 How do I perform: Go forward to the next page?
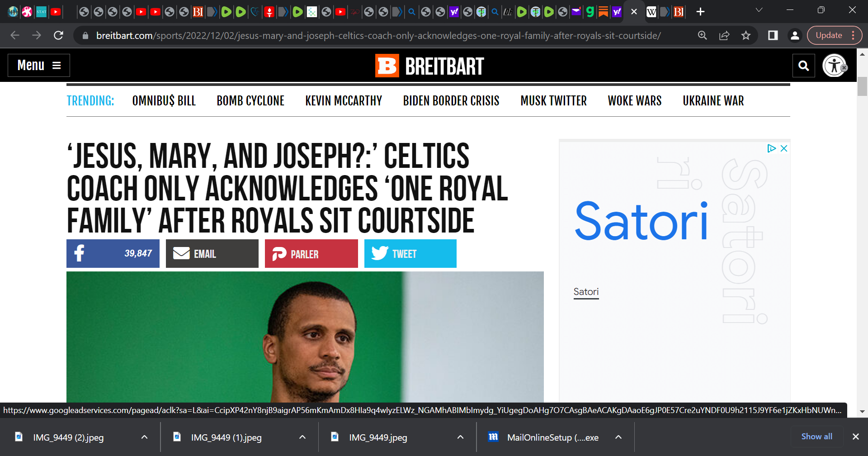[x=37, y=35]
